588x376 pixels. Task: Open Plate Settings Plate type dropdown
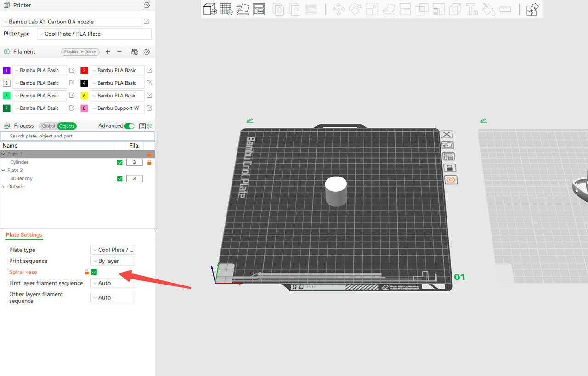tap(113, 250)
